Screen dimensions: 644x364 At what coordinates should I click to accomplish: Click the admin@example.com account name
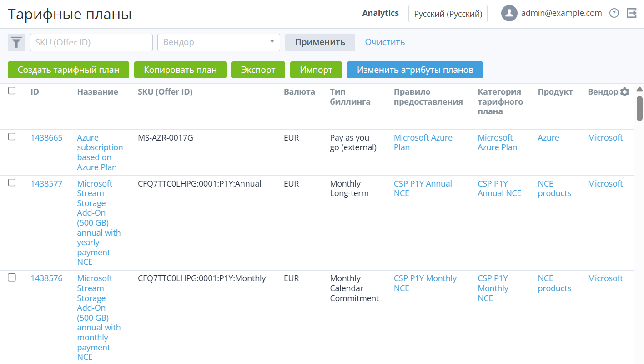pyautogui.click(x=562, y=13)
